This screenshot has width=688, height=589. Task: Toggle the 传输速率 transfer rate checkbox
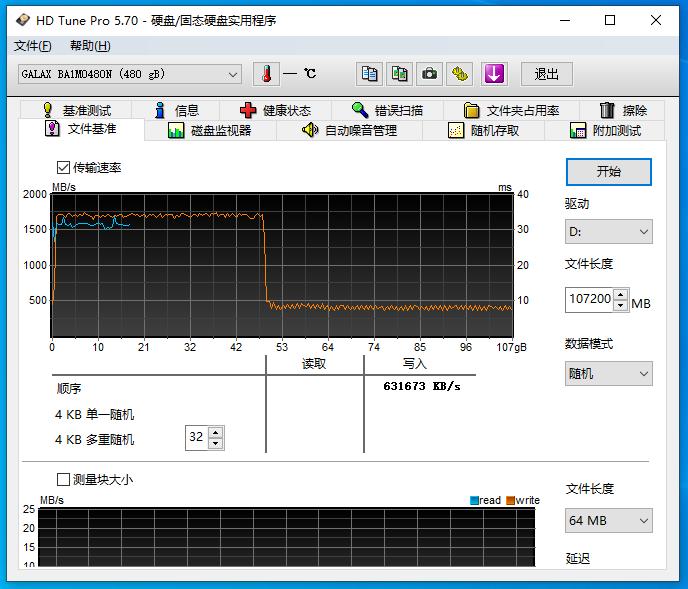click(63, 167)
